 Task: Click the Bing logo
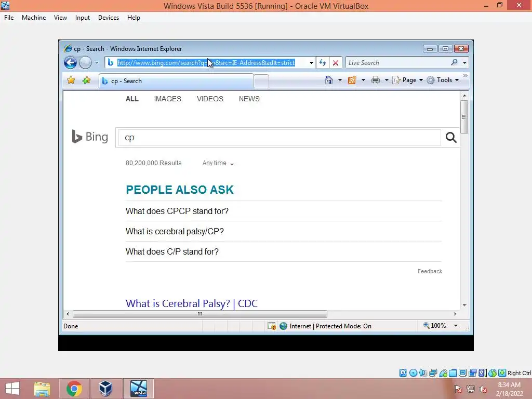(90, 137)
